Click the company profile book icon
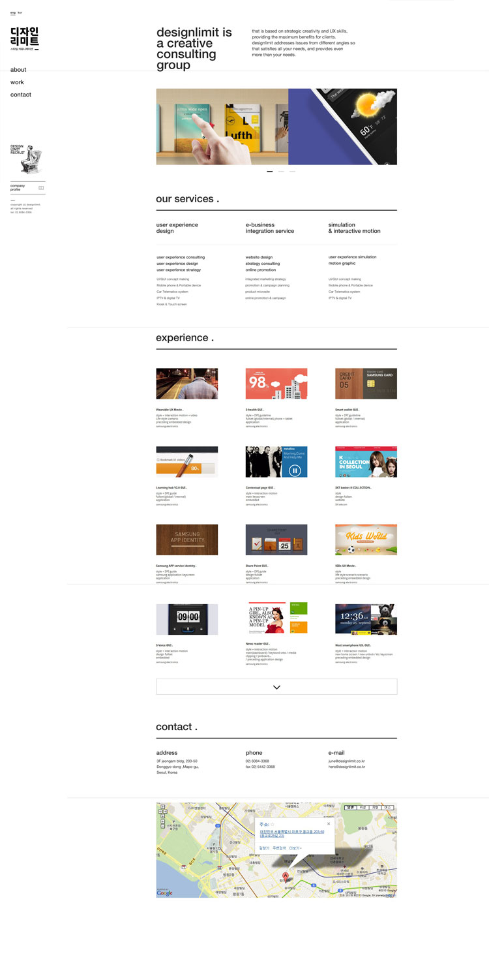This screenshot has width=489, height=980. pyautogui.click(x=41, y=188)
